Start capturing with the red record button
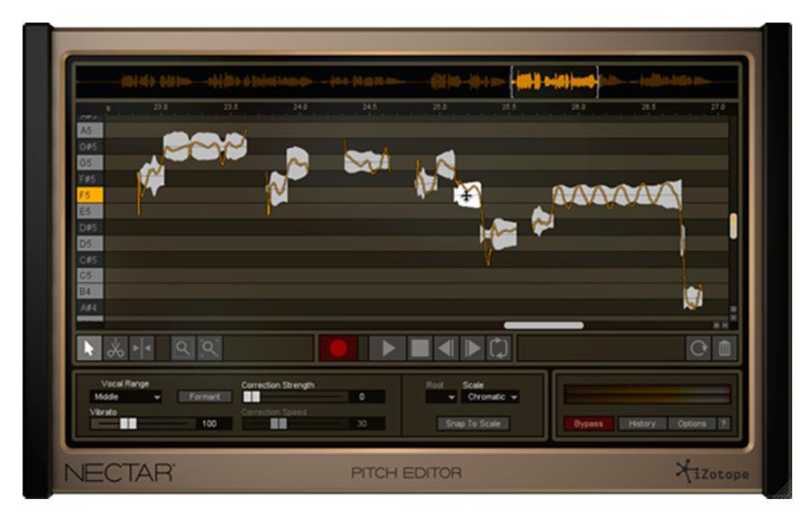The height and width of the screenshot is (527, 812). (338, 348)
